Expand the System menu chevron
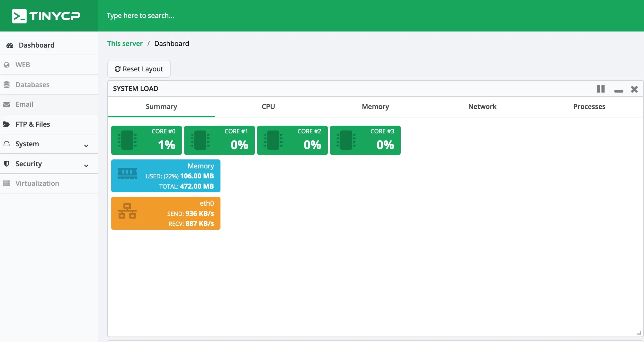 [x=86, y=146]
